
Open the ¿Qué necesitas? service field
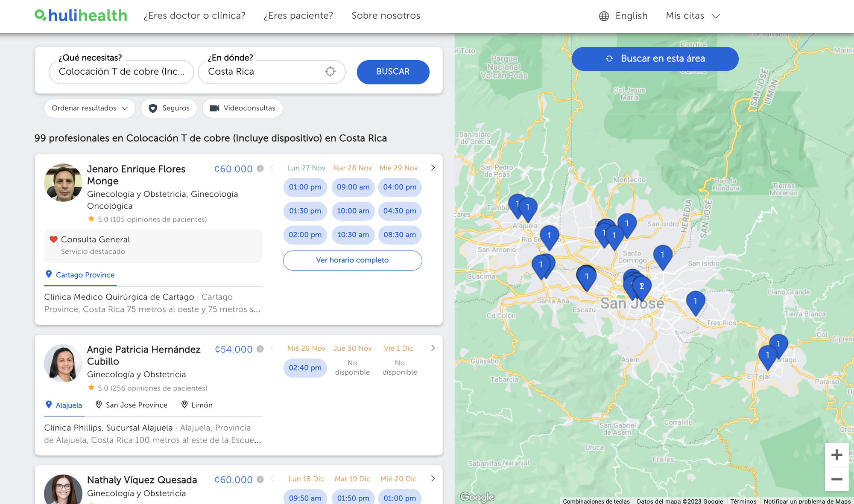click(x=121, y=72)
